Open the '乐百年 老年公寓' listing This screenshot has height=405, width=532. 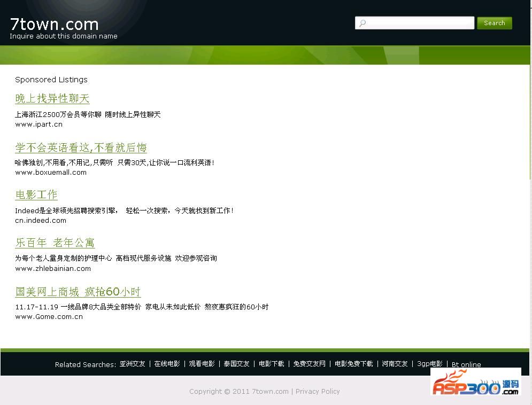[x=55, y=243]
